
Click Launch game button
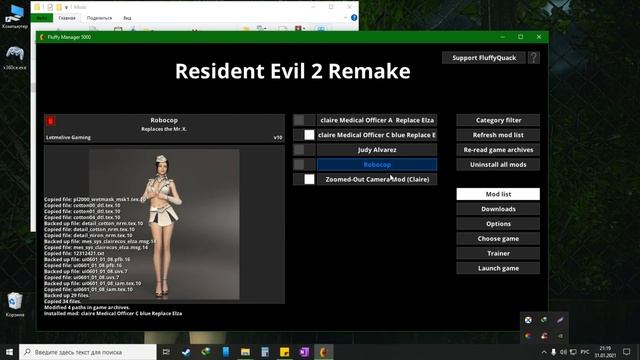[x=498, y=268]
